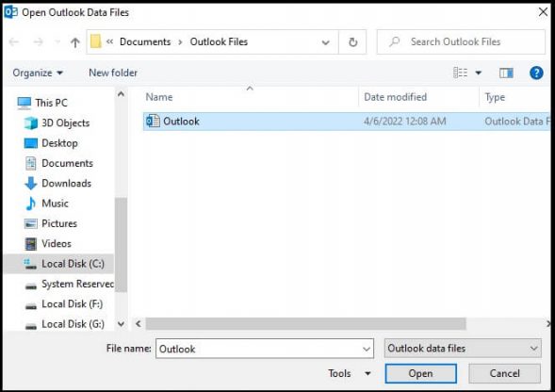The image size is (555, 392).
Task: Click the horizontal scrollbar in file list
Action: point(306,323)
